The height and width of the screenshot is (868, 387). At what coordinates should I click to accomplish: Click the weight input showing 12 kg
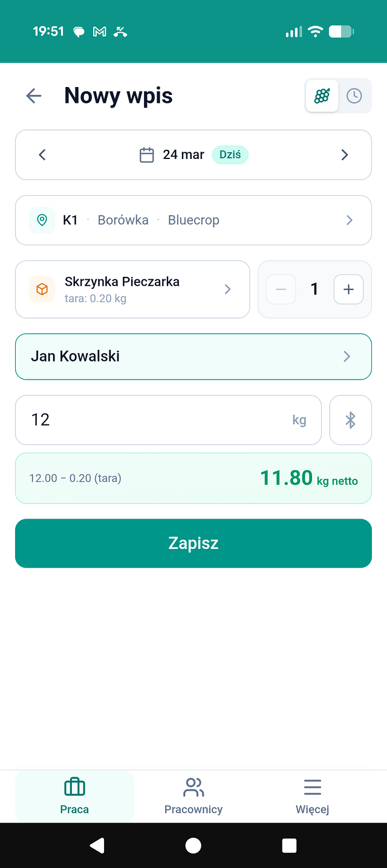(x=168, y=419)
